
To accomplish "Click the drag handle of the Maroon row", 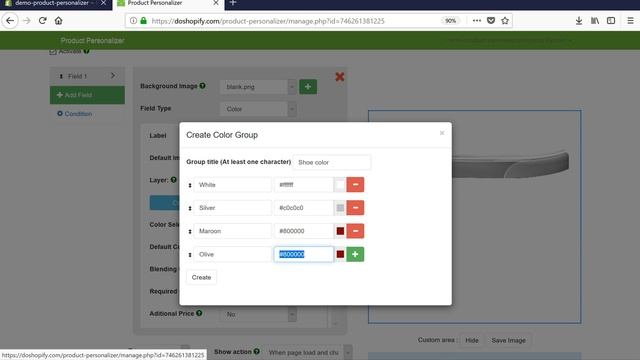I will tap(190, 232).
